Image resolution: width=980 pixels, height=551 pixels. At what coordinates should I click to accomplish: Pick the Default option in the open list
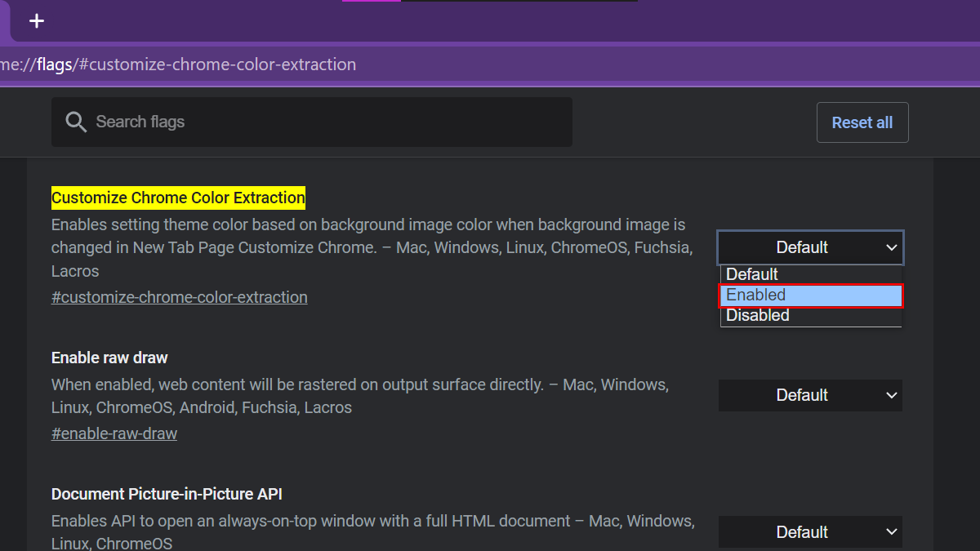click(810, 274)
